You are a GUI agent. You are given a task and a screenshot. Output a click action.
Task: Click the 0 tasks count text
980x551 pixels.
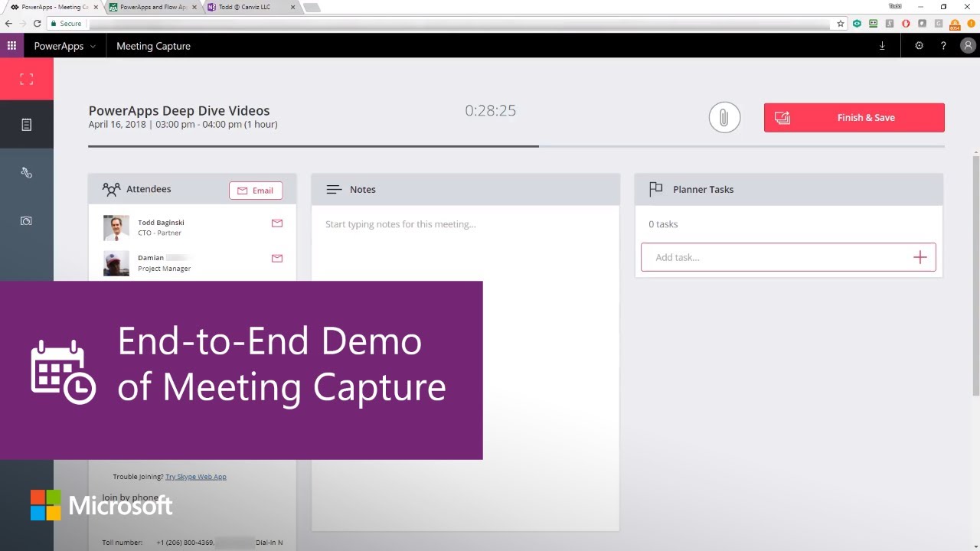pos(663,224)
